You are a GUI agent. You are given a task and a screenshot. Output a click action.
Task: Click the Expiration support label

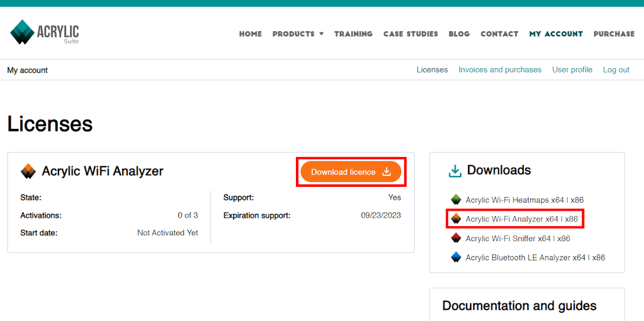257,216
